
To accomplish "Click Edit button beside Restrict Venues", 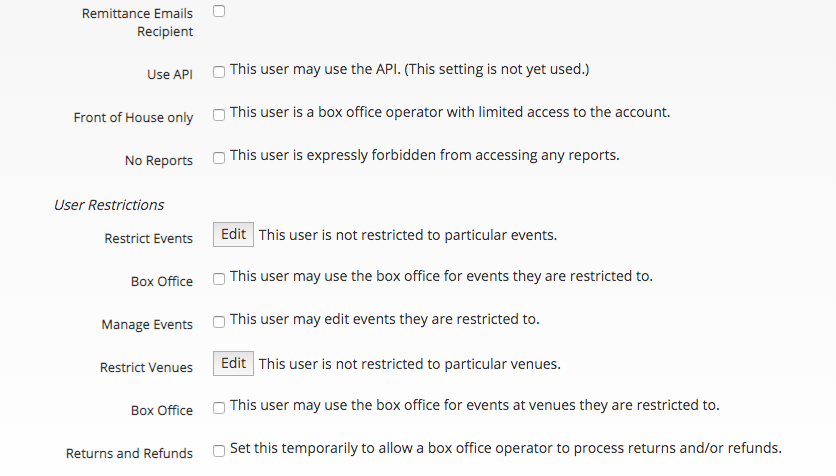I will click(233, 364).
